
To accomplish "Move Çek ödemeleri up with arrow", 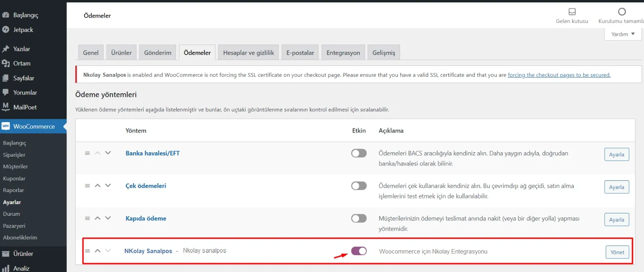I will 97,186.
